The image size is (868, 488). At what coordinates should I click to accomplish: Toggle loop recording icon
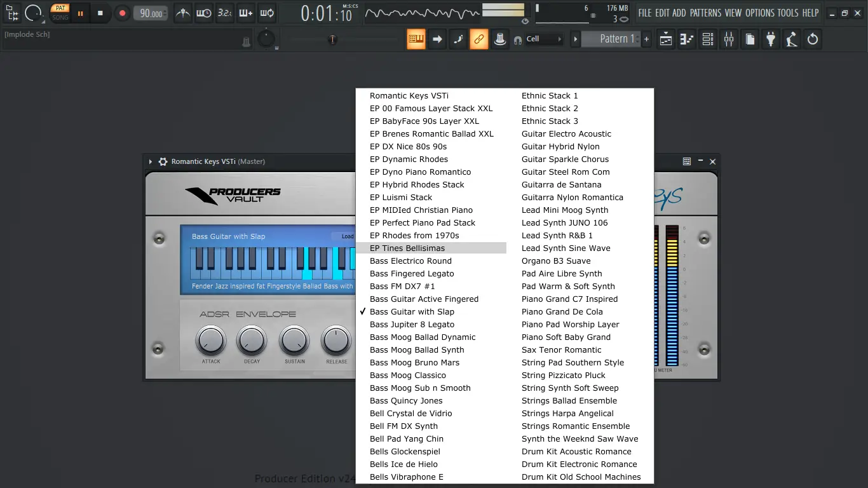pyautogui.click(x=266, y=13)
